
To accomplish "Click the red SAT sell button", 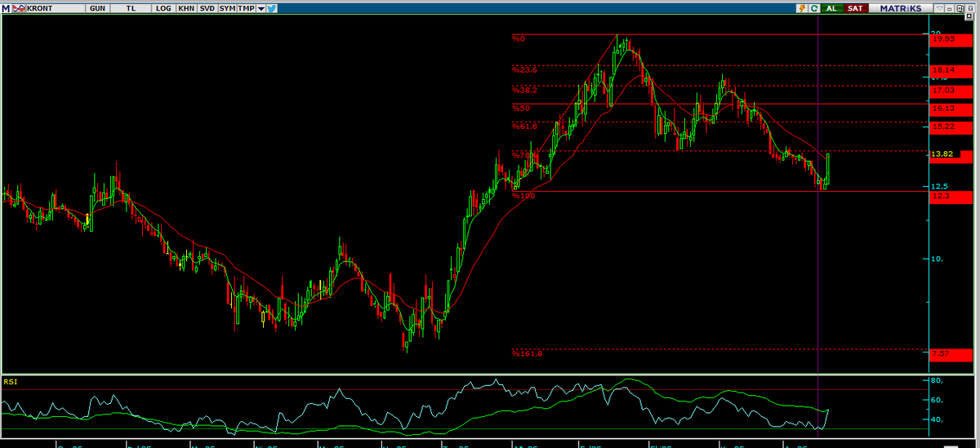I will pyautogui.click(x=856, y=8).
